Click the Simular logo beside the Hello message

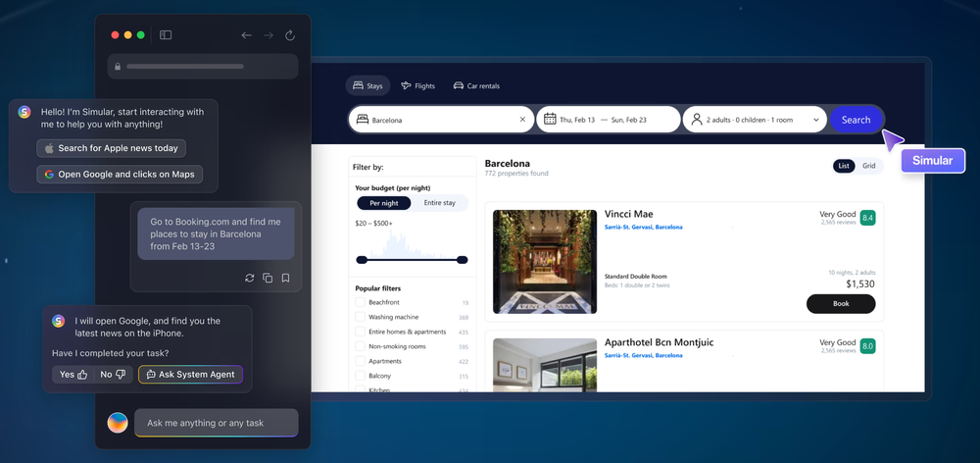pos(24,112)
